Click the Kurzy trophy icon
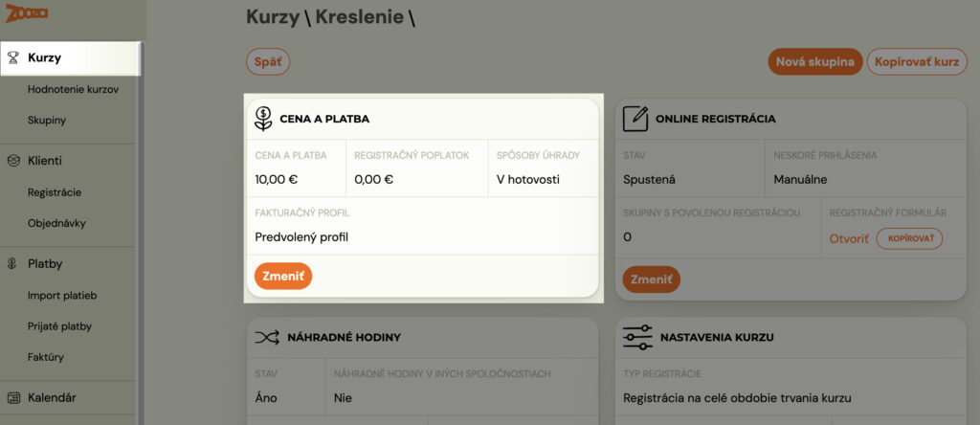 pyautogui.click(x=13, y=58)
